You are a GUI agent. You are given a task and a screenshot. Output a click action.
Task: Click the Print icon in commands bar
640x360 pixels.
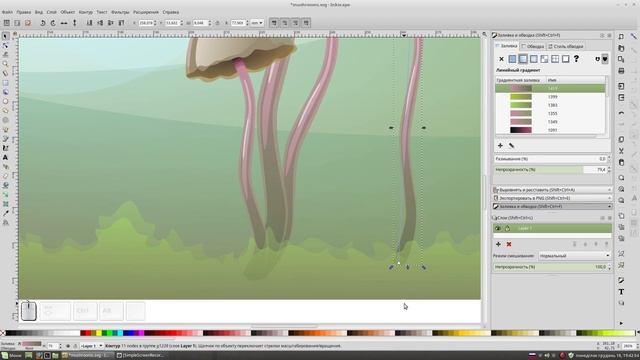pos(621,71)
